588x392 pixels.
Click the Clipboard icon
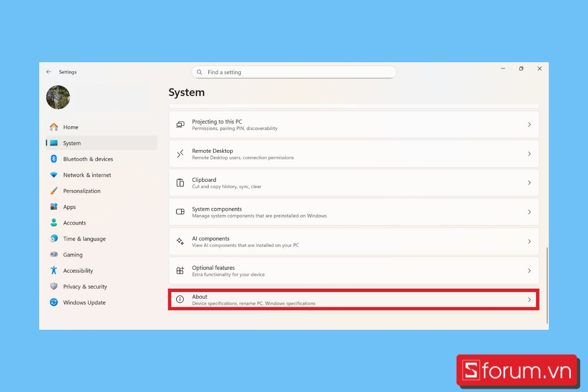click(180, 183)
